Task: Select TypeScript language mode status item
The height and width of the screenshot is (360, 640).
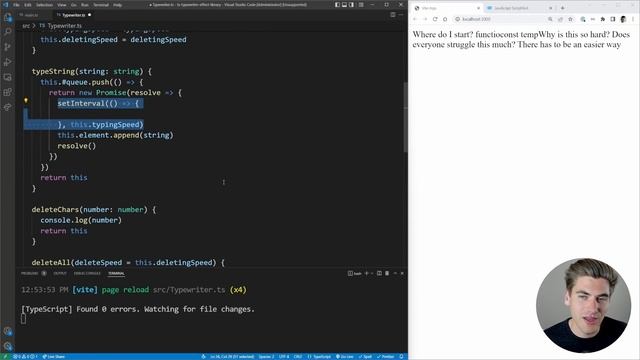Action: tap(320, 356)
